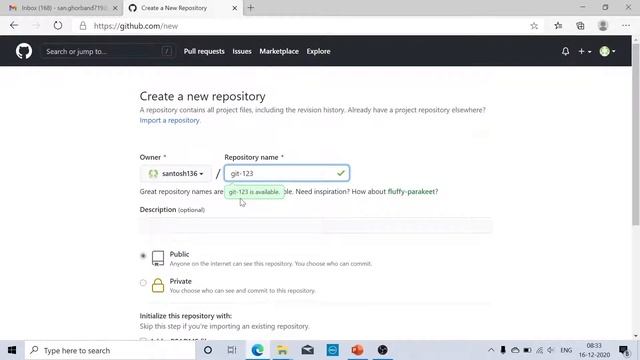The width and height of the screenshot is (640, 360).
Task: Reload the page
Action: coord(58,26)
